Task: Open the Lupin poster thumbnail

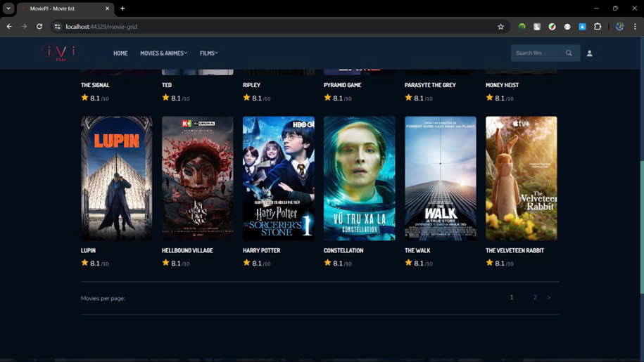Action: (117, 179)
